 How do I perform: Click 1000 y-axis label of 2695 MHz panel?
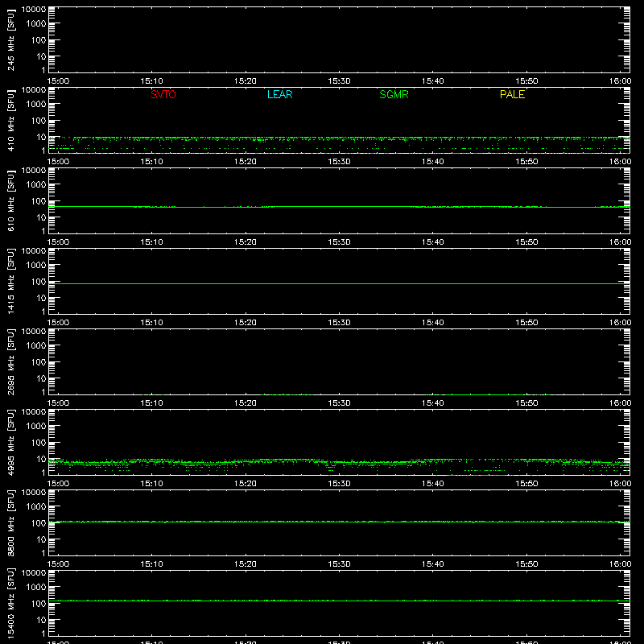point(36,346)
